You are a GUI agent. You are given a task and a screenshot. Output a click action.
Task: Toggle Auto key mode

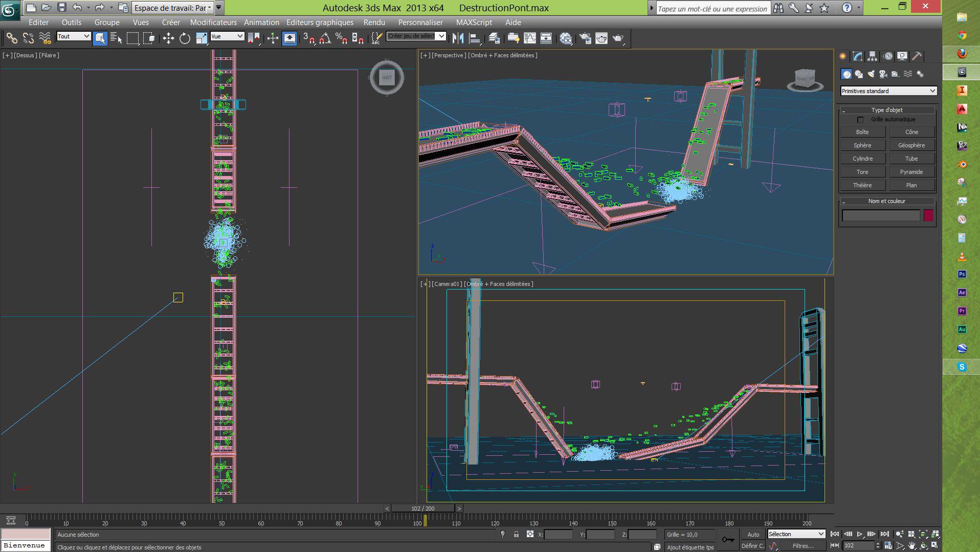[x=753, y=535]
